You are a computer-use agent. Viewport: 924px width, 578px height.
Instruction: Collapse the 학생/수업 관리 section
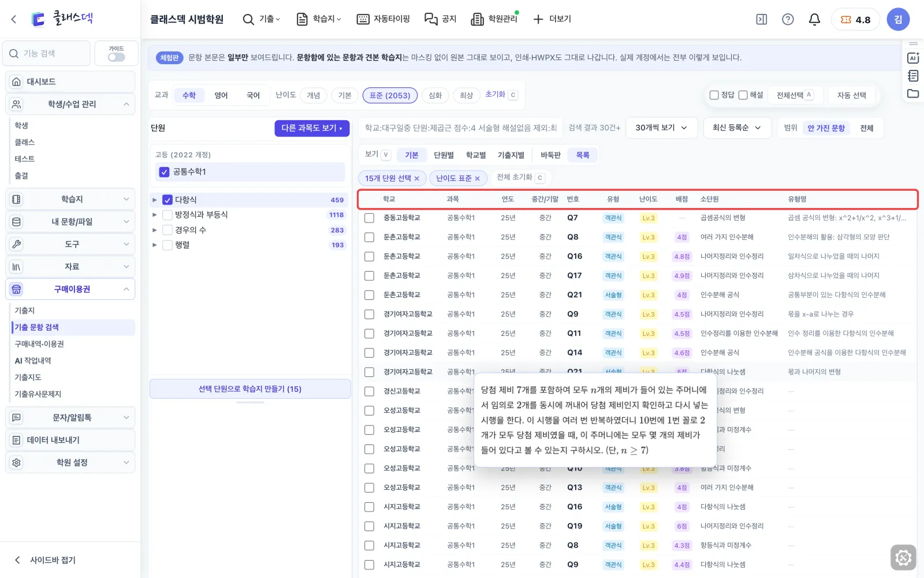pos(70,104)
